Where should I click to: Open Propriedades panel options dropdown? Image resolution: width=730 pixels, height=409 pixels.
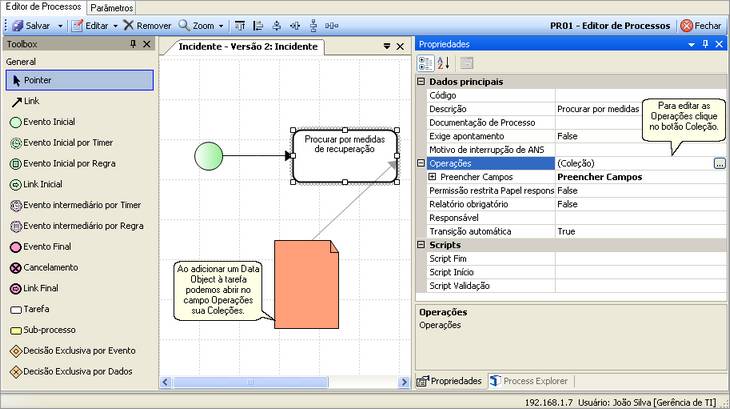pyautogui.click(x=691, y=44)
